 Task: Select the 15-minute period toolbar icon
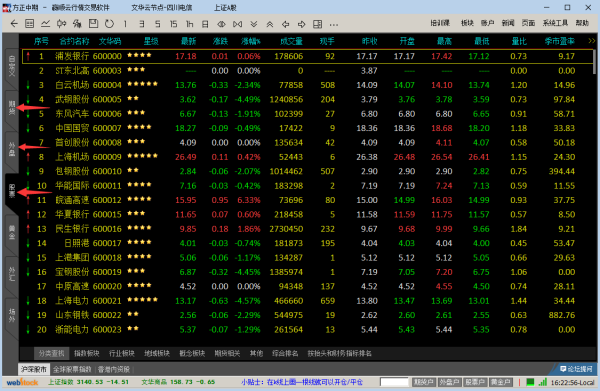pos(173,24)
